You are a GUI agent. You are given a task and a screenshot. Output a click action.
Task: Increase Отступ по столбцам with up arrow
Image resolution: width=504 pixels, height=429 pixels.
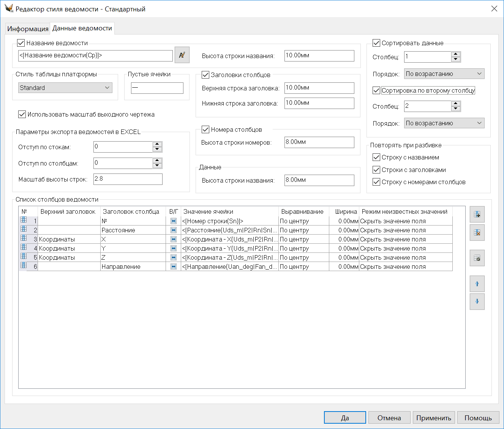(x=157, y=161)
